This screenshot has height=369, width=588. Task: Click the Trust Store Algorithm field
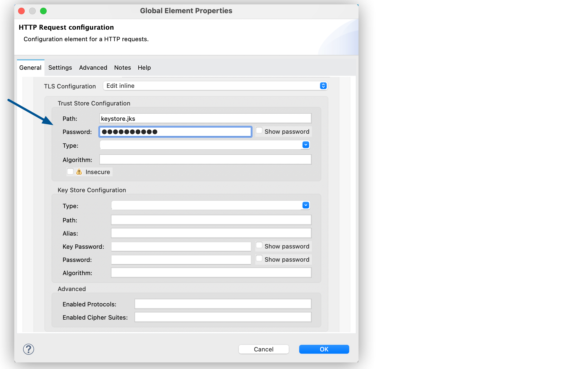(205, 159)
